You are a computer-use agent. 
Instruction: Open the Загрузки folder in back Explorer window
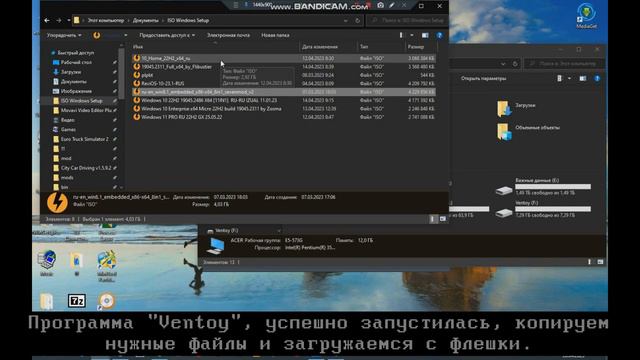click(516, 108)
